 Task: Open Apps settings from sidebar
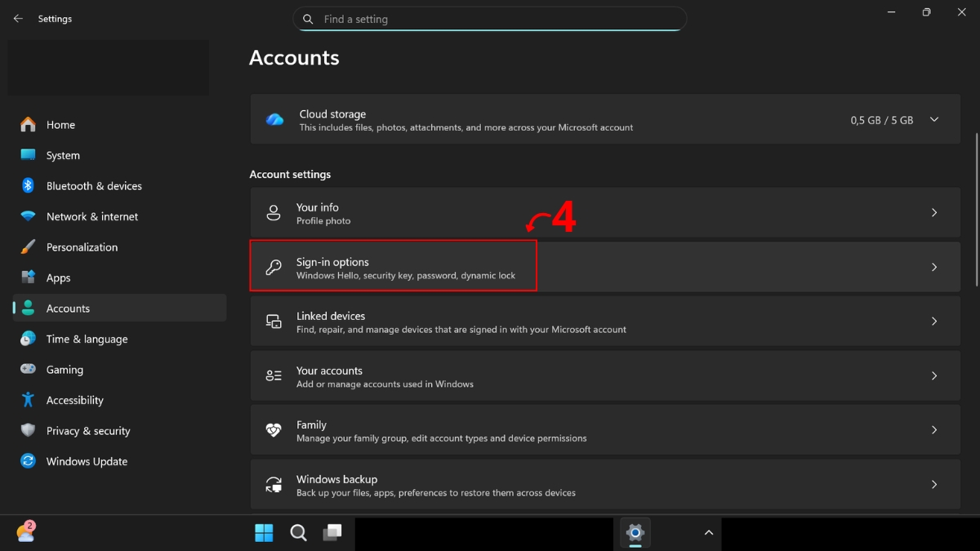(60, 278)
